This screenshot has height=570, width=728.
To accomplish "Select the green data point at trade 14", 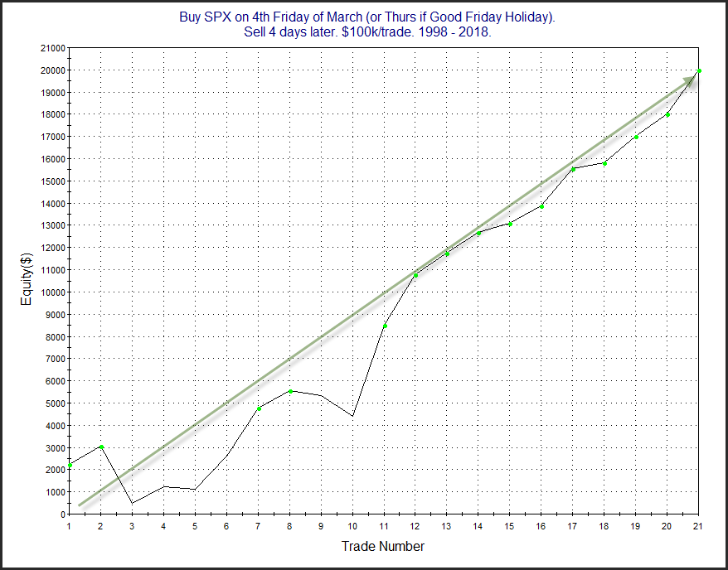I will pos(478,233).
